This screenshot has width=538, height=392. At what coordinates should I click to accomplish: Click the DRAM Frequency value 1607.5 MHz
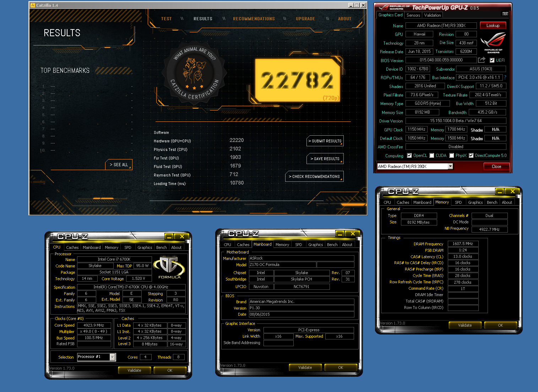click(x=463, y=244)
